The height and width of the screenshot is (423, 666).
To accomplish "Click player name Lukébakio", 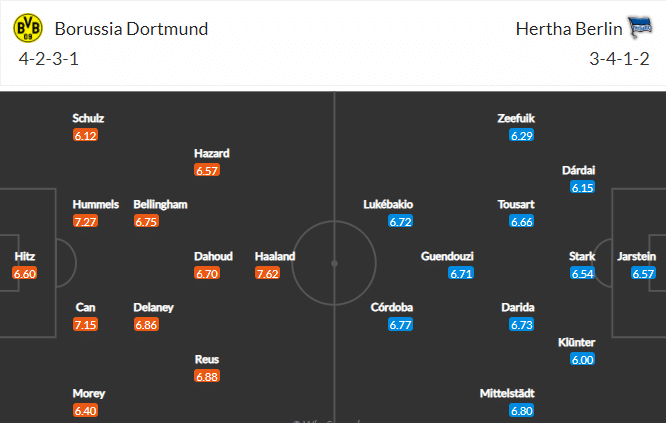I will coord(388,204).
